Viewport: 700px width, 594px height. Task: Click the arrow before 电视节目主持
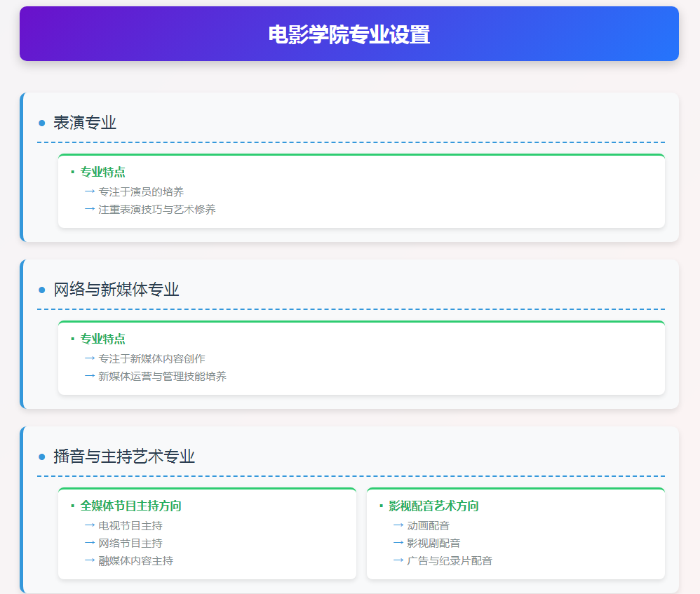coord(90,525)
